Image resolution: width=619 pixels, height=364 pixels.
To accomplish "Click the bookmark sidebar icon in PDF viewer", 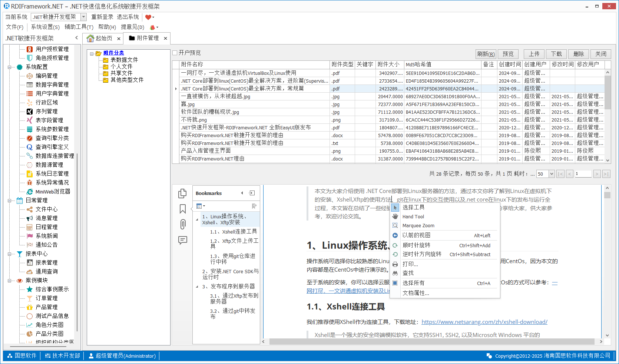I will (182, 209).
